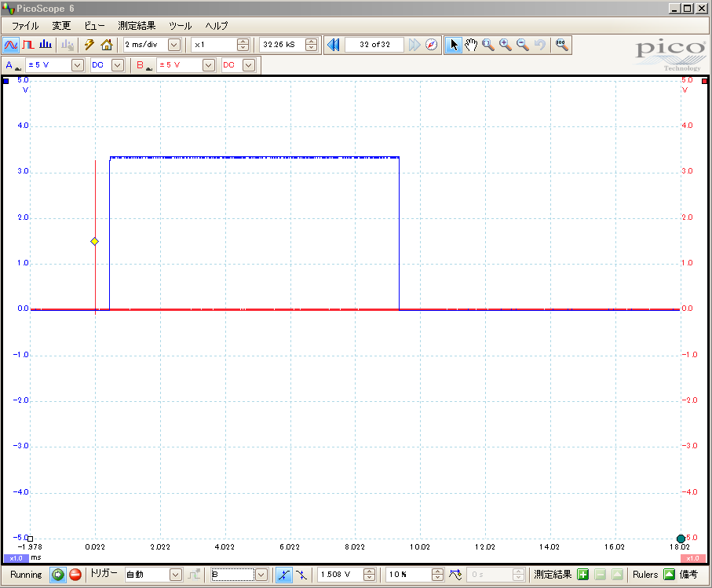This screenshot has height=588, width=712.
Task: Open Channel B ±5 V range dropdown
Action: 209,65
